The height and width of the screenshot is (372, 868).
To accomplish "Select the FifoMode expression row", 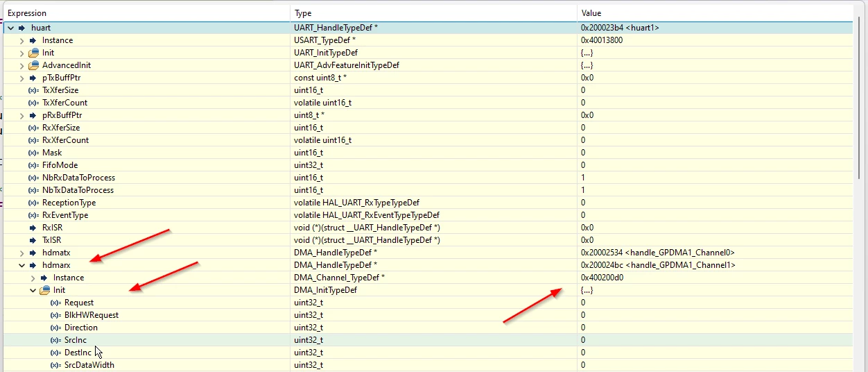I will [x=428, y=165].
